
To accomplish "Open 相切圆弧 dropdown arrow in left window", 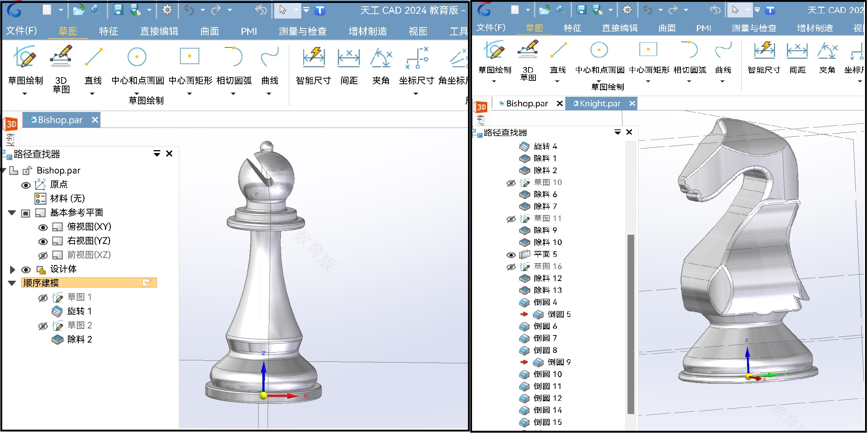I will point(233,94).
